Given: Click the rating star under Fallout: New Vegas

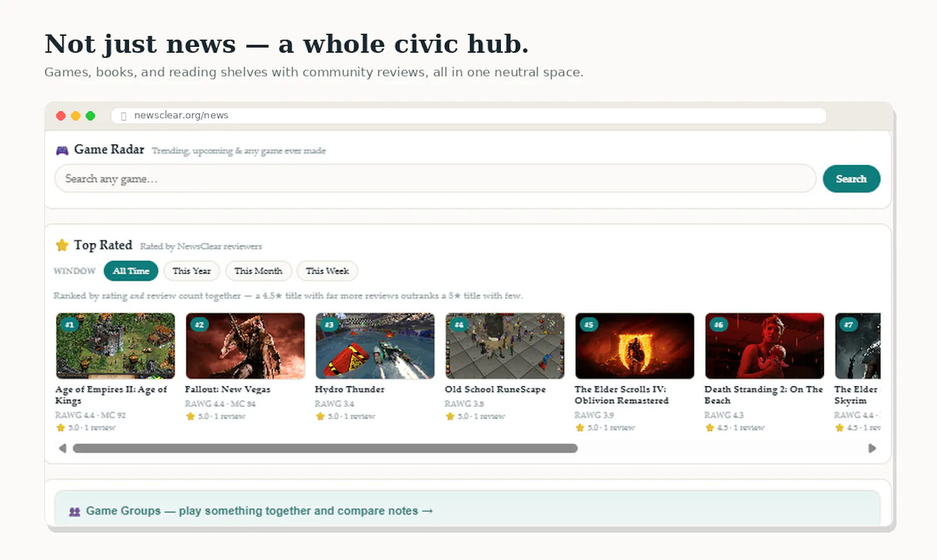Looking at the screenshot, I should click(x=190, y=417).
